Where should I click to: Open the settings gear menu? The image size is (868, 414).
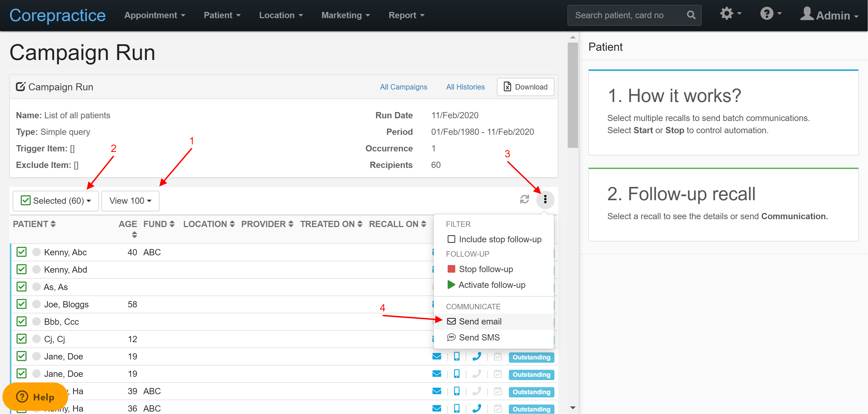(x=730, y=14)
